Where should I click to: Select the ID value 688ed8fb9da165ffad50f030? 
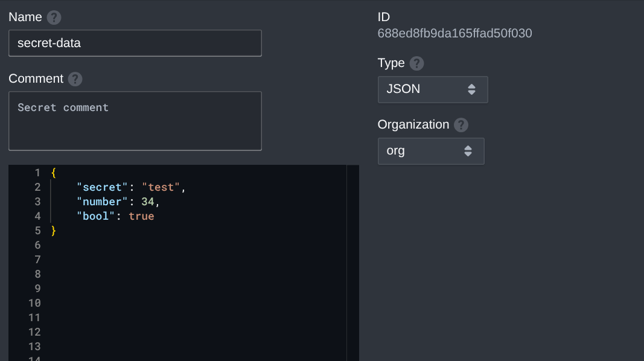point(454,33)
